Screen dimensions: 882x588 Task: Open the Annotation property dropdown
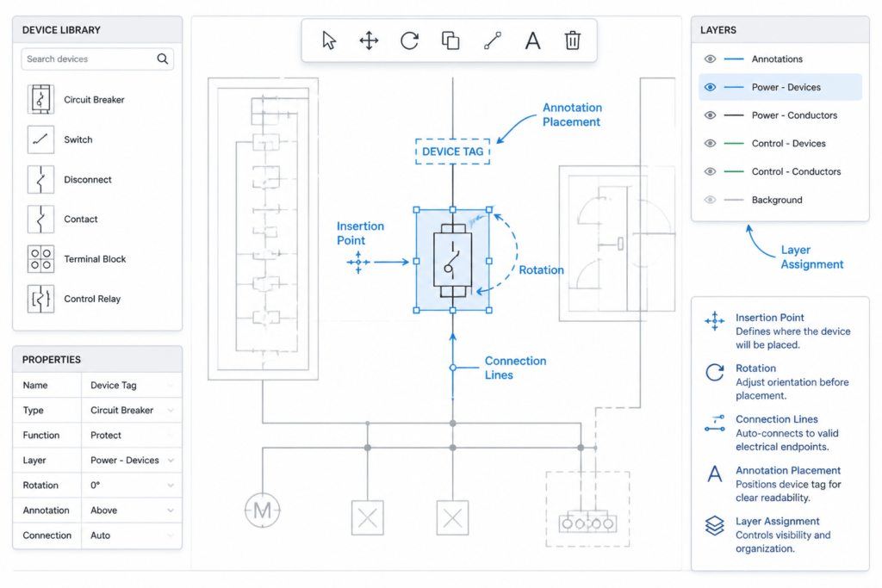point(171,511)
